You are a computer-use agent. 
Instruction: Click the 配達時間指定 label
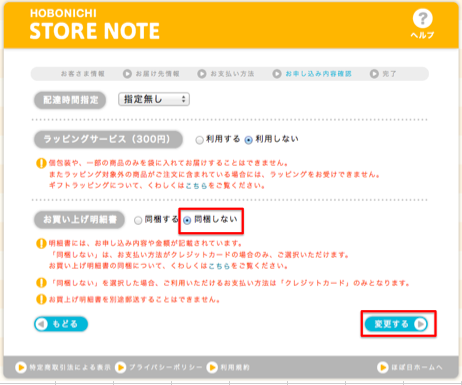coord(70,100)
